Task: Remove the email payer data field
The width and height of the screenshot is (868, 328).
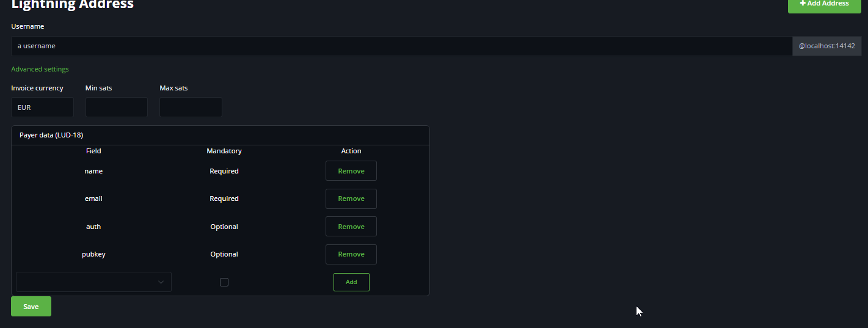Action: [351, 199]
